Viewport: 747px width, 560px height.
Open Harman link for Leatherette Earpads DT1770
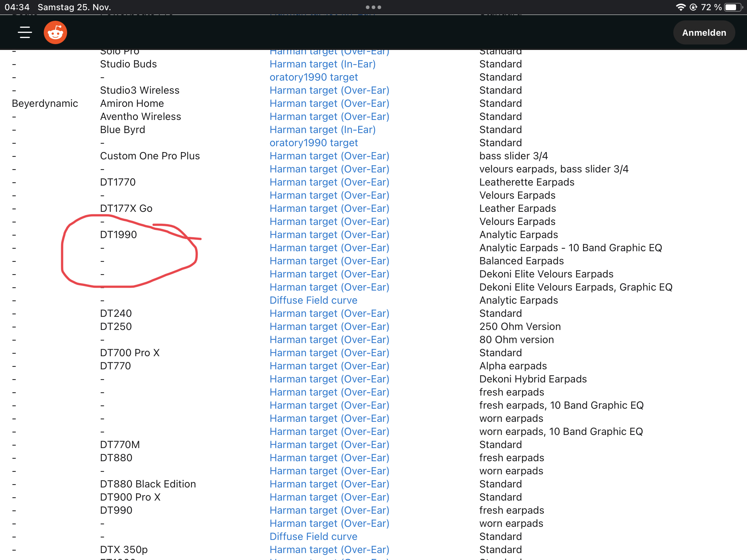329,182
